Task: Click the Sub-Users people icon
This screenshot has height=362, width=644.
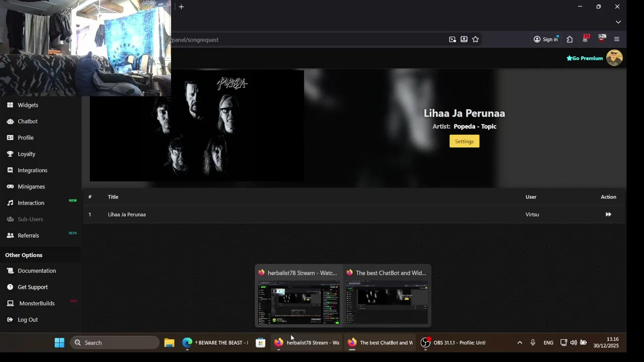Action: pos(10,219)
